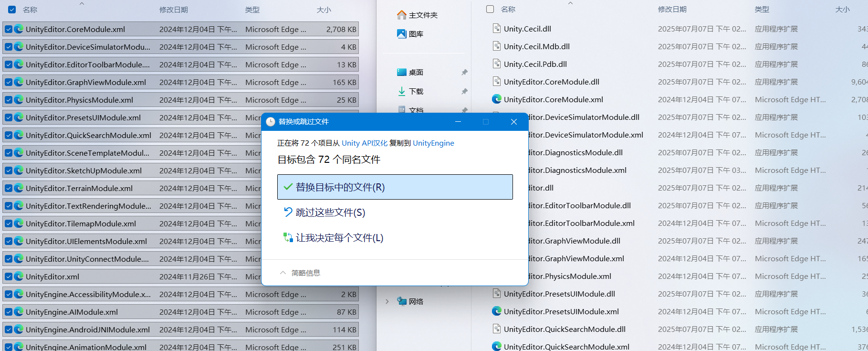Image resolution: width=868 pixels, height=351 pixels.
Task: Sort left window by 名称 column
Action: tap(30, 10)
